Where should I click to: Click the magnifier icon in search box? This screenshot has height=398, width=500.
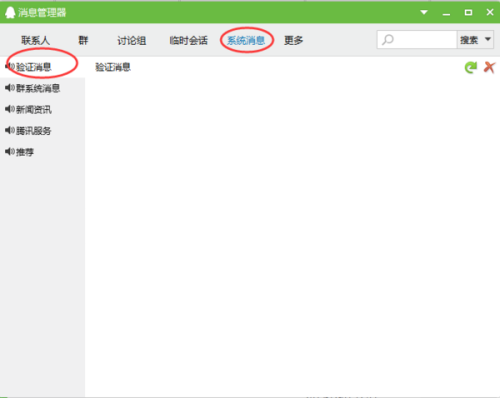coord(388,40)
